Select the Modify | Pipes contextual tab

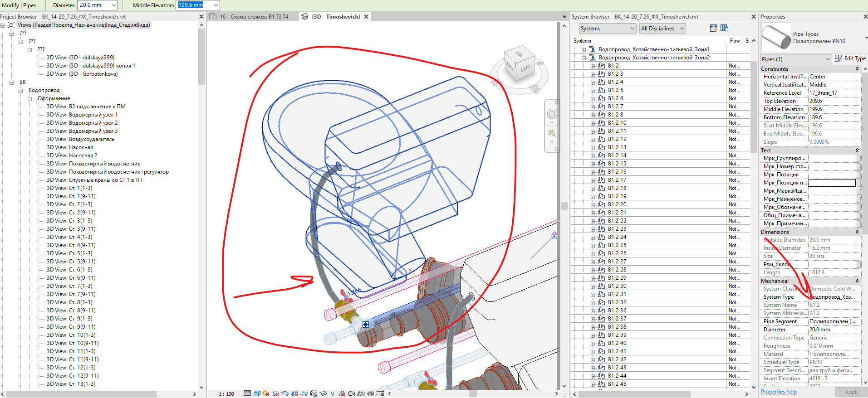click(19, 5)
